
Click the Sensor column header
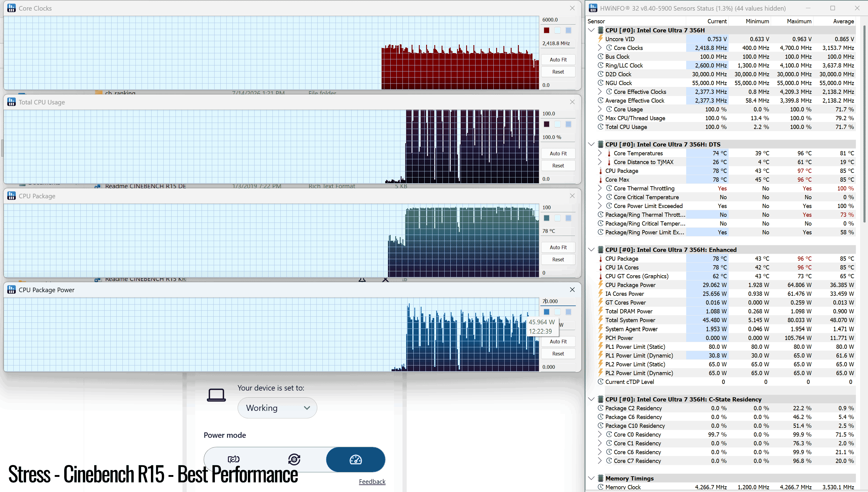(596, 21)
